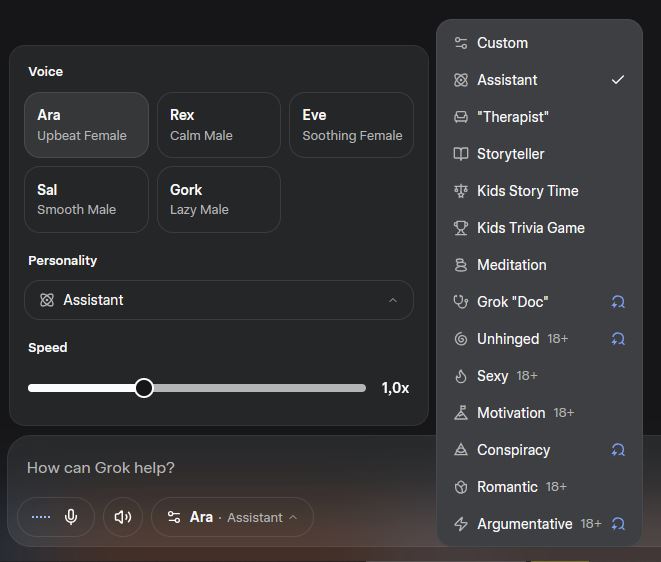661x562 pixels.
Task: Choose the Meditation personality
Action: pos(540,265)
